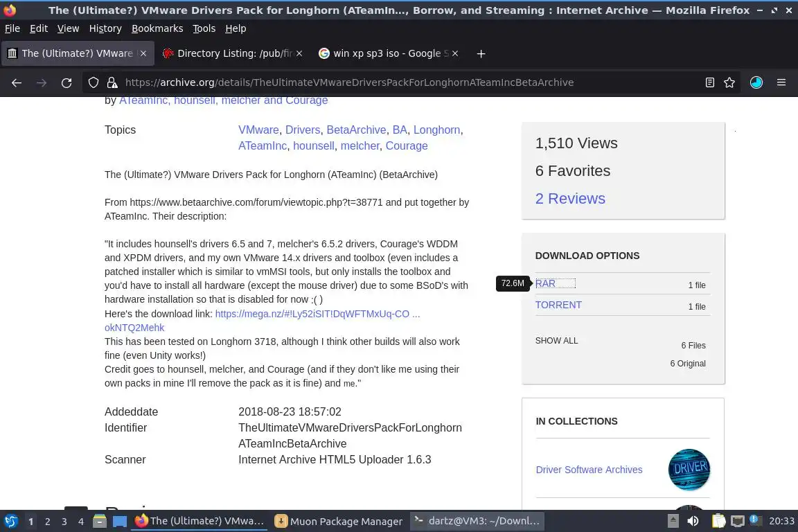Open the Edit menu
798x532 pixels.
(x=39, y=28)
